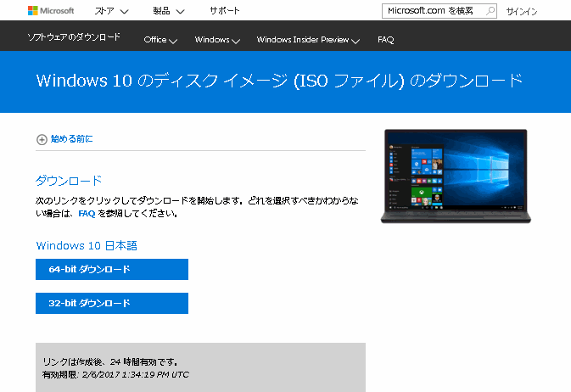Open the 製品 dropdown menu
This screenshot has width=571, height=392.
[x=169, y=11]
